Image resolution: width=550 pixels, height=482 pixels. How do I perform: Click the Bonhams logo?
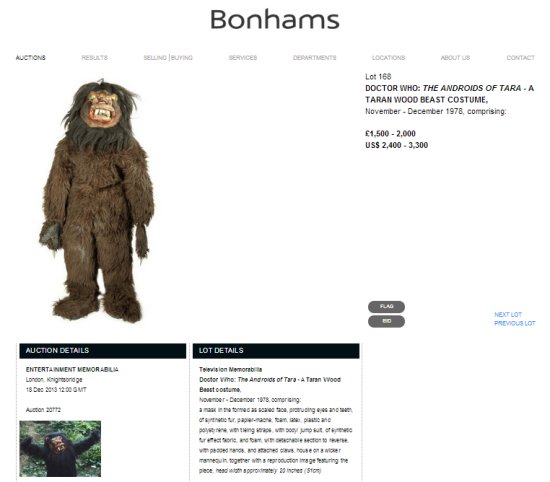(275, 20)
